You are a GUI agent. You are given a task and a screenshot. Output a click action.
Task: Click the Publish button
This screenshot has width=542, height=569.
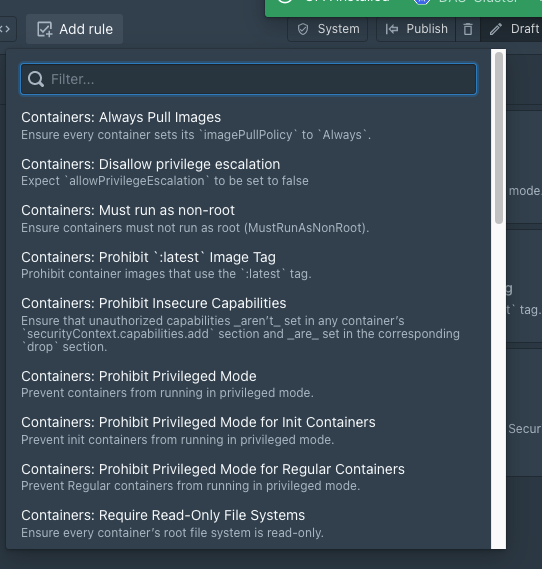click(416, 29)
